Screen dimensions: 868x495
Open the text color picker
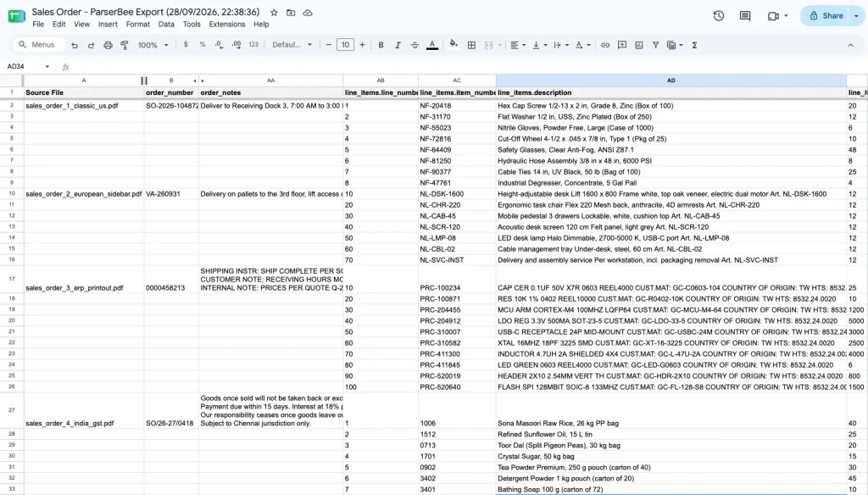432,45
